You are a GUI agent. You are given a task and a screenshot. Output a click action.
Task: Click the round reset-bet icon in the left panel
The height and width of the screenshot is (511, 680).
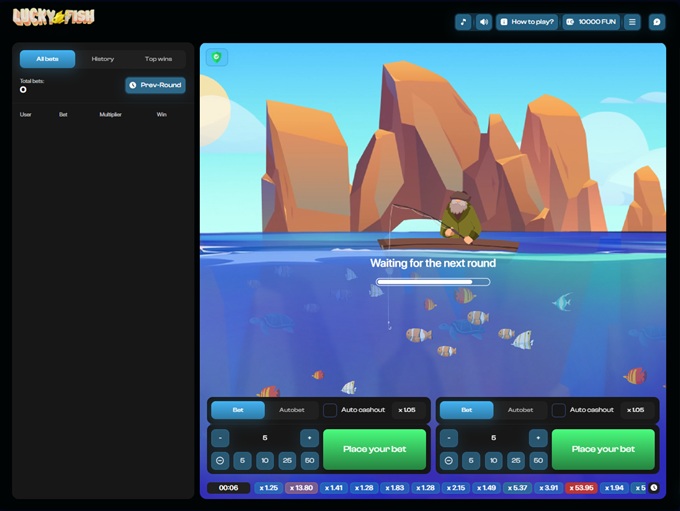point(220,461)
